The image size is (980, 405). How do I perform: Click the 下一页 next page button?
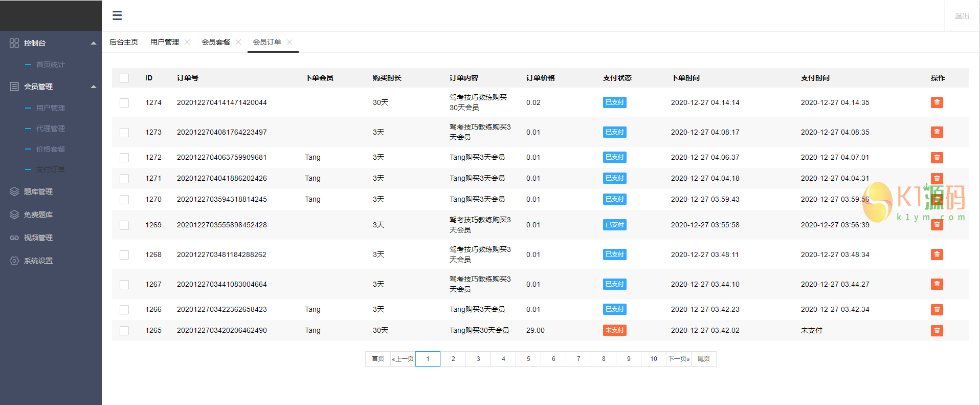coord(679,359)
